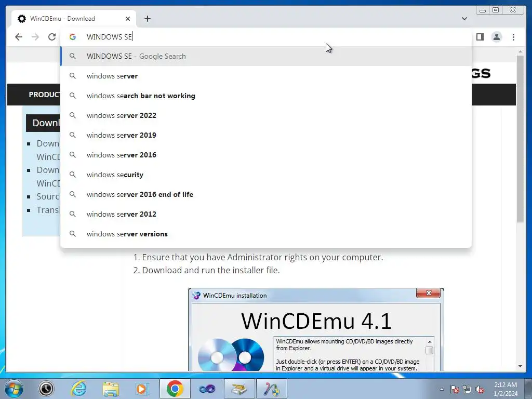Click the Google icon in address bar
The width and height of the screenshot is (532, 399).
(x=73, y=37)
